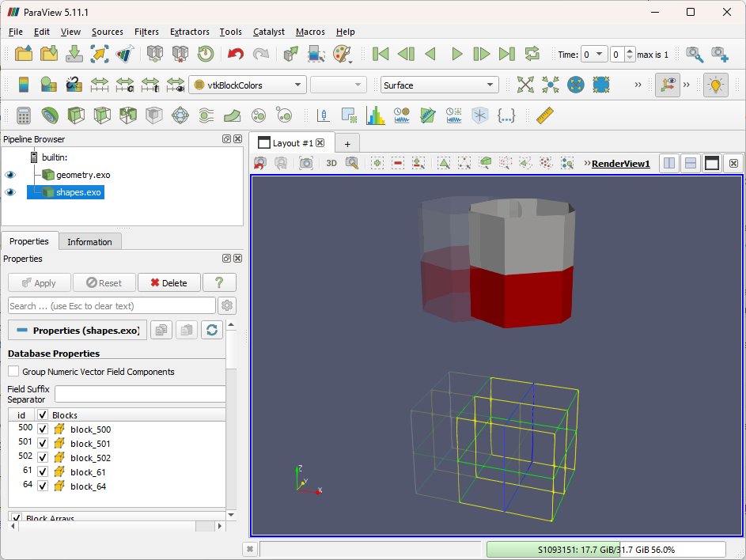This screenshot has width=746, height=560.
Task: Uncheck block_500 in the Blocks list
Action: click(x=42, y=428)
